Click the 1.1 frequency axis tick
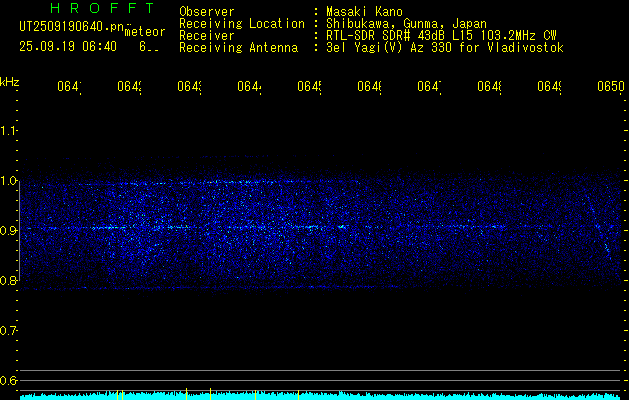 9,130
